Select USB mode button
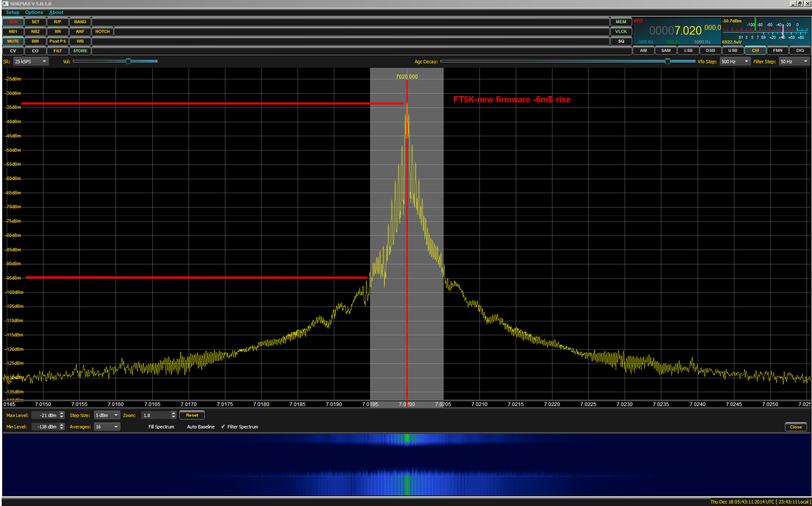Screen dimensions: 812x506 coord(733,51)
